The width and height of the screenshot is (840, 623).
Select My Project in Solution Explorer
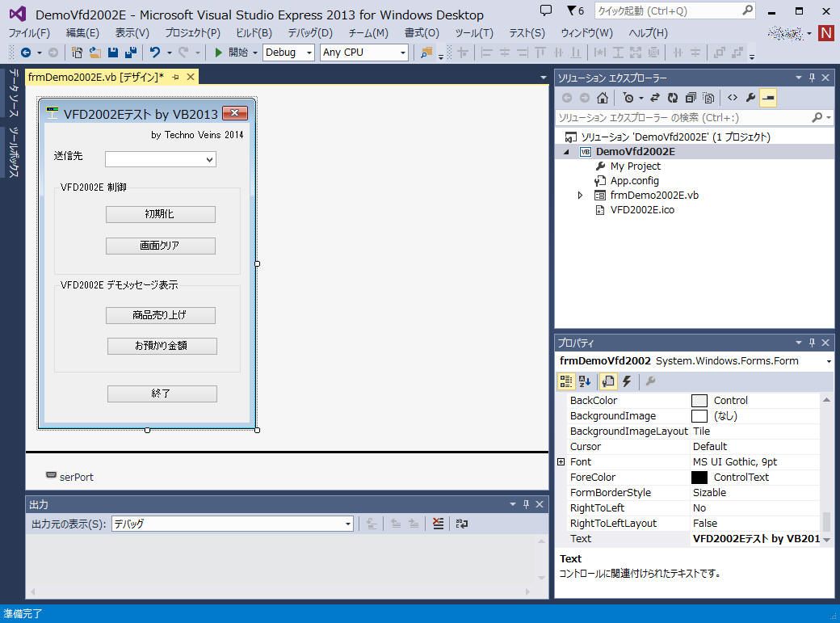pos(636,166)
